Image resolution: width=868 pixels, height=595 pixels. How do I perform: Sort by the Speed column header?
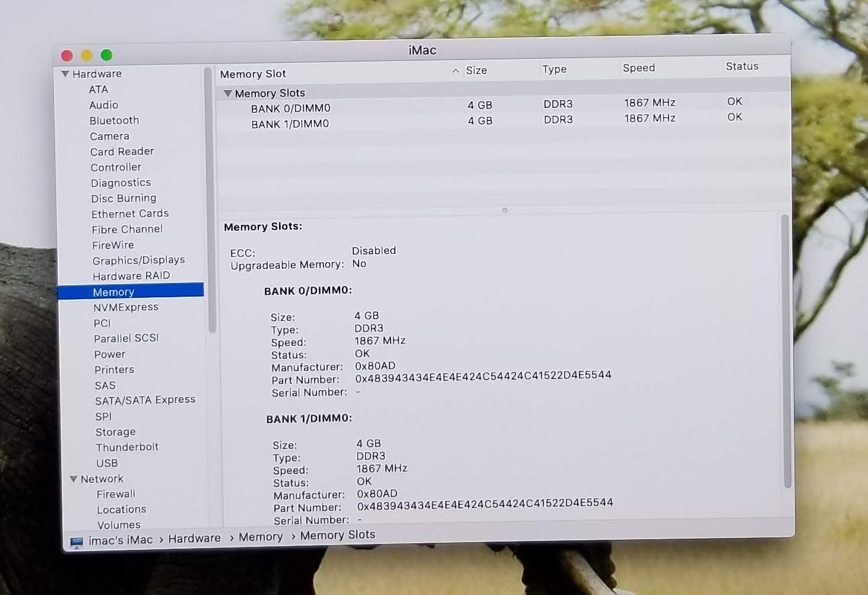coord(639,68)
